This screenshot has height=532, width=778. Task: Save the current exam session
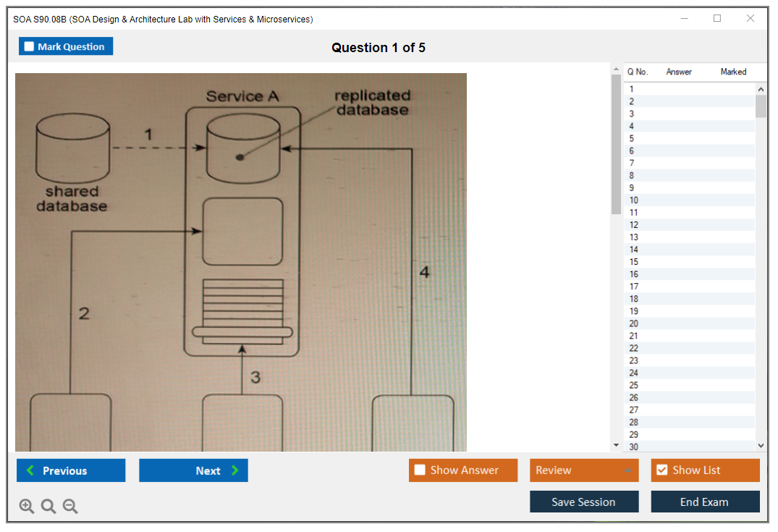583,502
